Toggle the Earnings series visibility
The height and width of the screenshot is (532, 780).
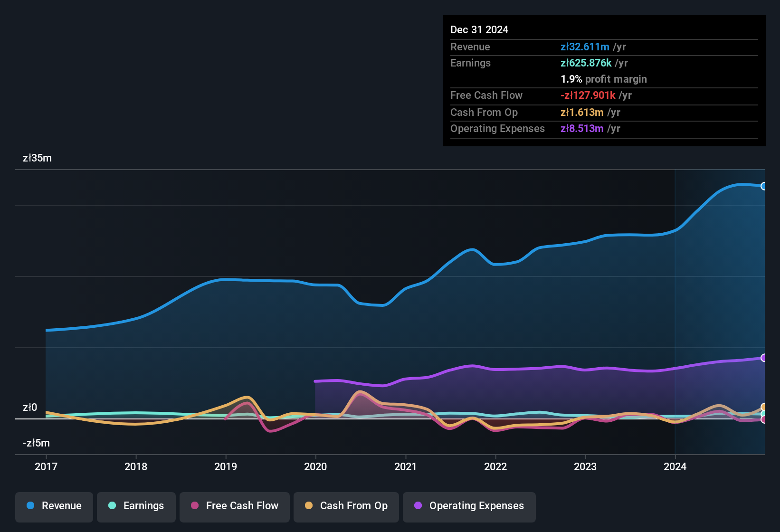point(136,506)
